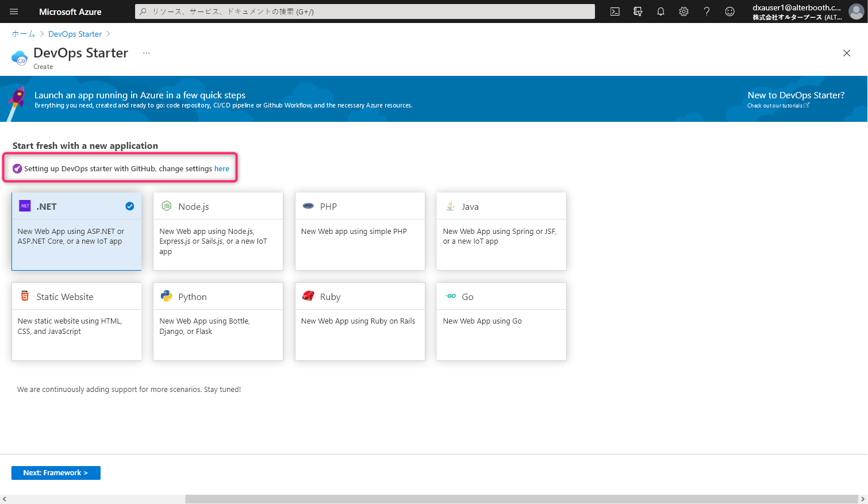
Task: Click the HTML5 Static Website icon
Action: coord(25,296)
